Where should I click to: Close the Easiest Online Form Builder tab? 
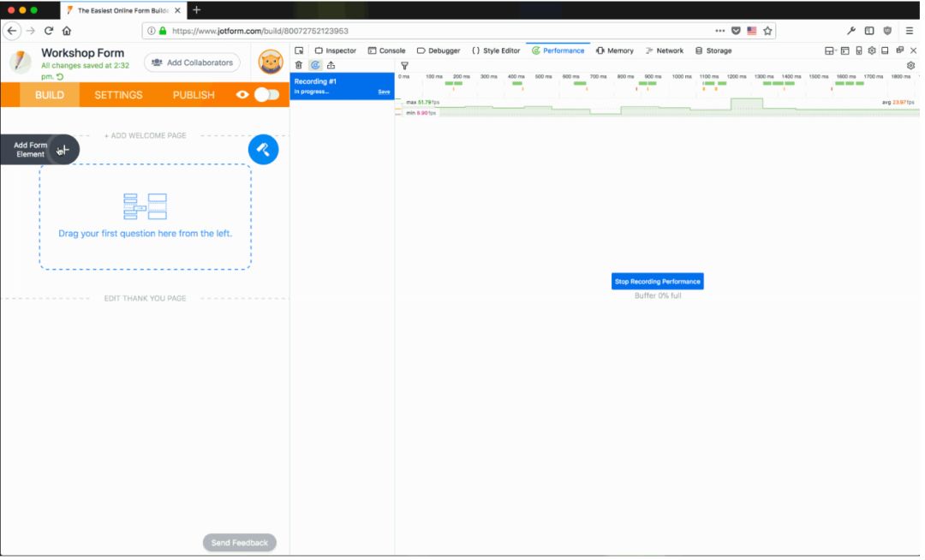177,10
